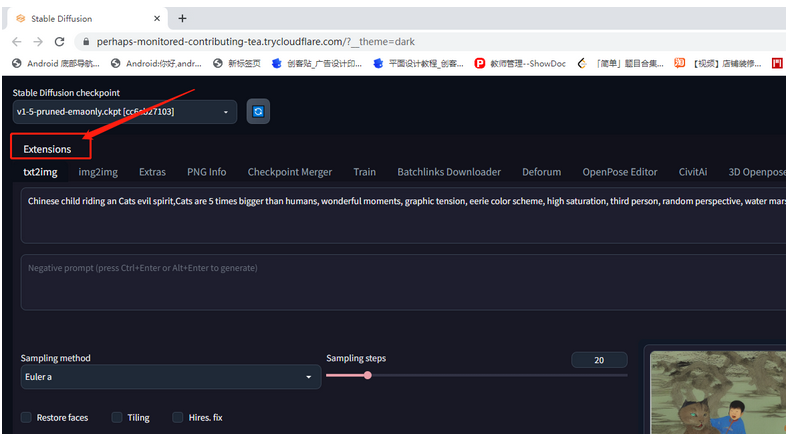
Task: Open a new browser tab with plus
Action: 182,19
